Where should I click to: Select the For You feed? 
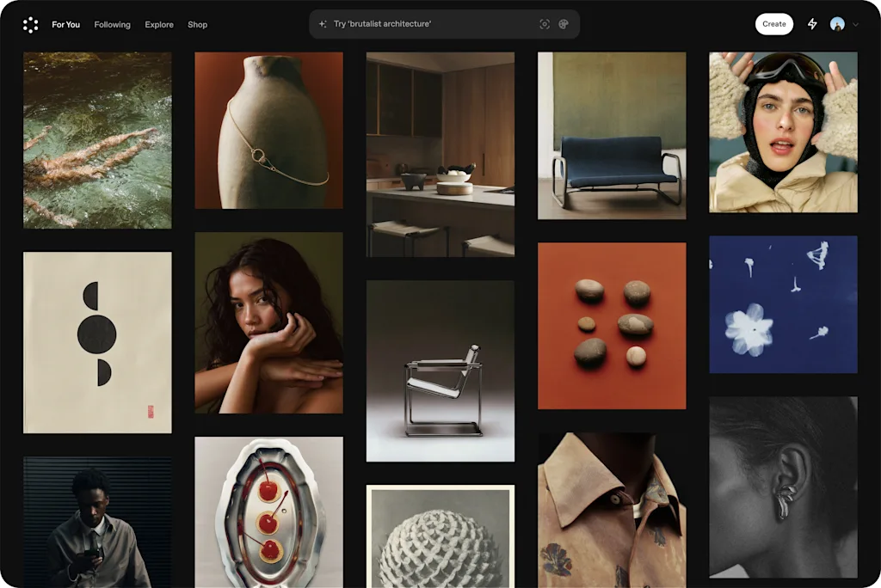click(65, 25)
